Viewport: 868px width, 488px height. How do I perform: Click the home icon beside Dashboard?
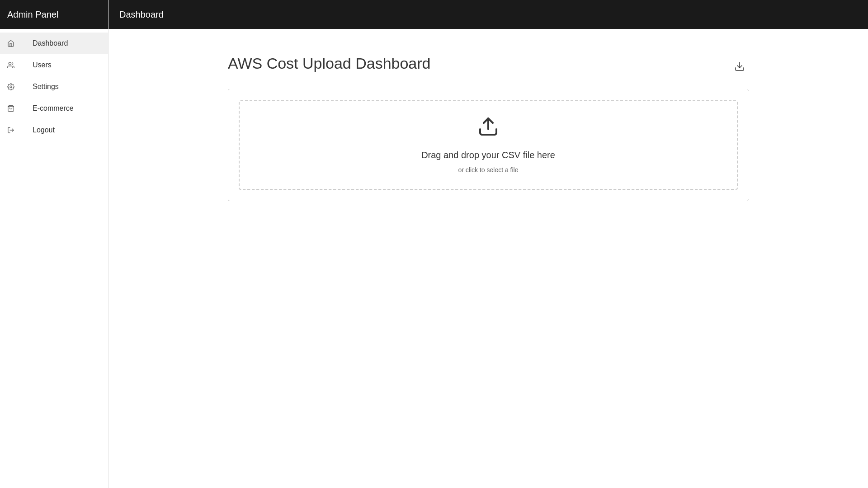pyautogui.click(x=11, y=43)
